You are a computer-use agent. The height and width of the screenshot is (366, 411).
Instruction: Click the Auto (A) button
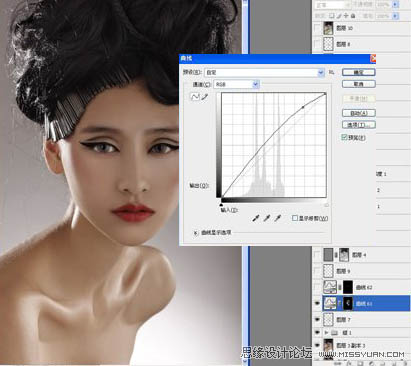pyautogui.click(x=359, y=113)
